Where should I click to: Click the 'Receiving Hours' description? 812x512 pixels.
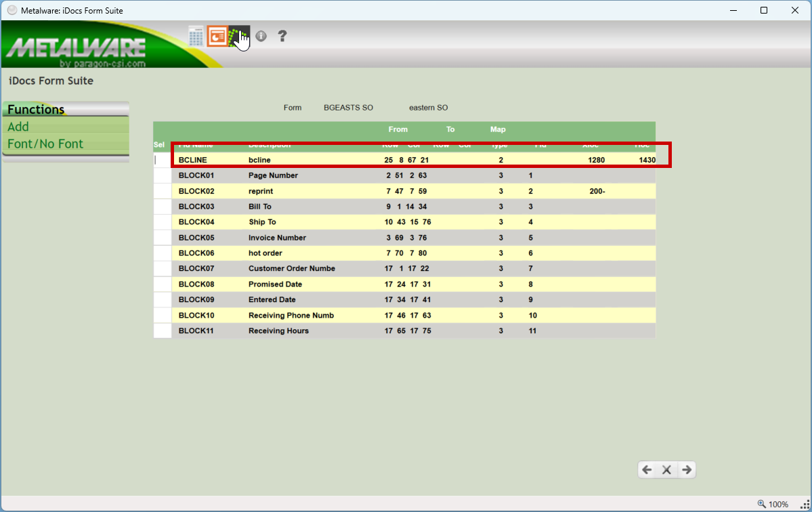(x=278, y=330)
